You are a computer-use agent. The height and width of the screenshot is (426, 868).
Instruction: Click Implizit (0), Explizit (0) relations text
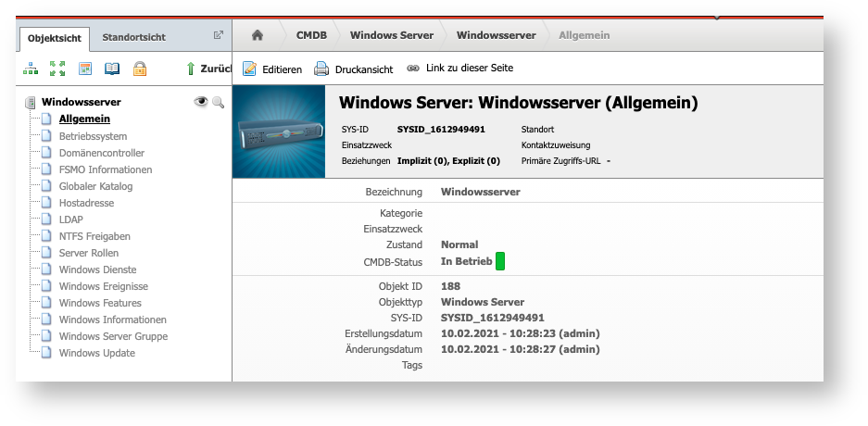[448, 161]
